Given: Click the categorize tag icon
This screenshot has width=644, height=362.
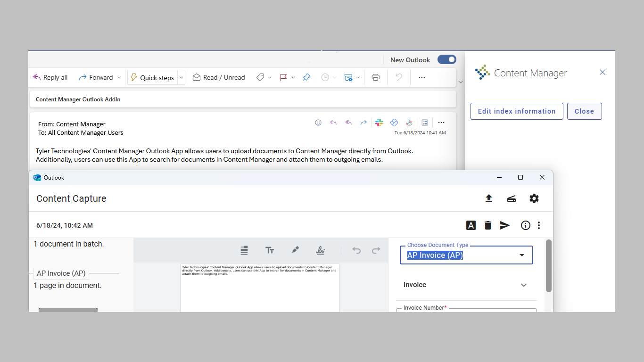Looking at the screenshot, I should point(260,77).
